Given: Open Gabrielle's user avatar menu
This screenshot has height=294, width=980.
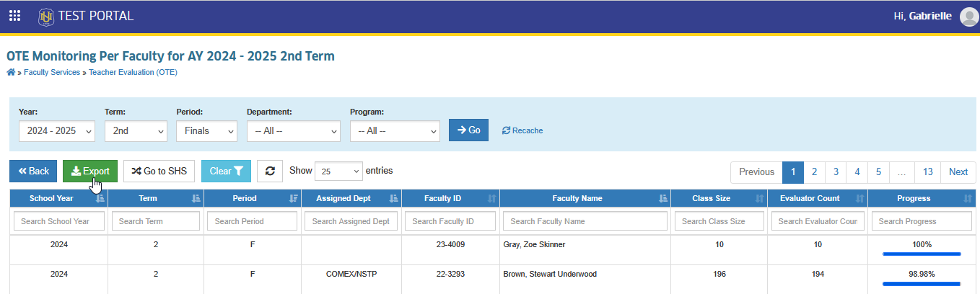Looking at the screenshot, I should 968,17.
